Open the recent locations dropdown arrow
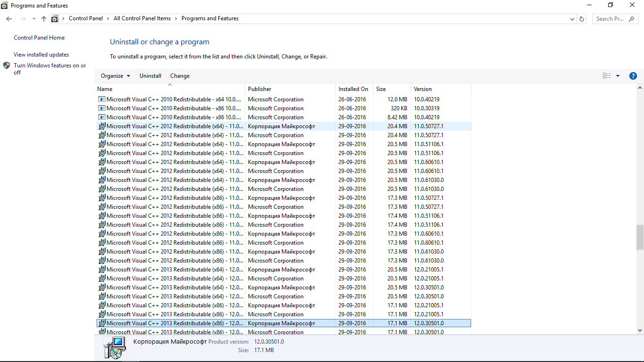644x362 pixels. point(34,19)
